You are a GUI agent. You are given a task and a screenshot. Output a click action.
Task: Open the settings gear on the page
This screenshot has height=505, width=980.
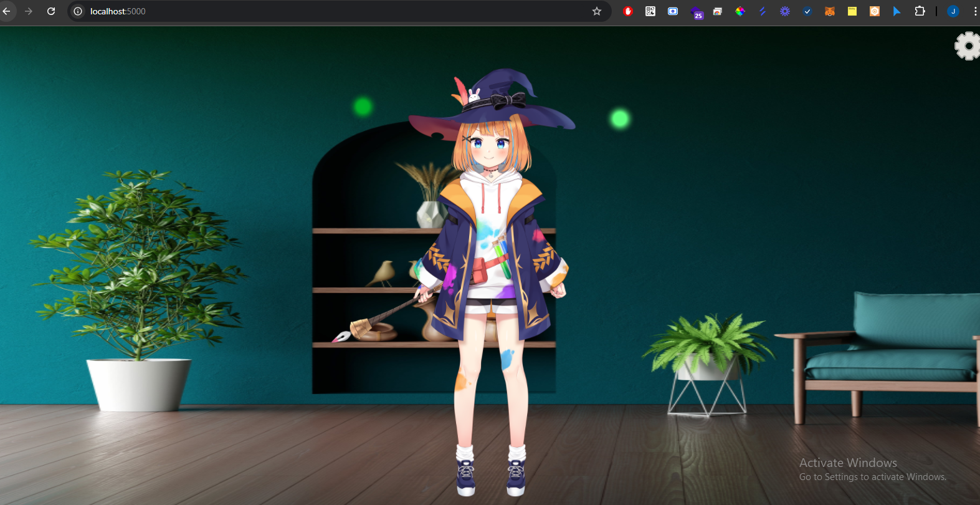pos(968,46)
